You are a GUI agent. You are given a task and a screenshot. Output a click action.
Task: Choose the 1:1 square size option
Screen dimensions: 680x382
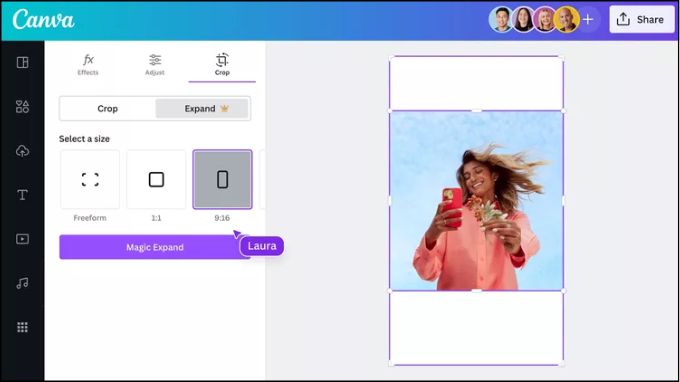coord(156,180)
